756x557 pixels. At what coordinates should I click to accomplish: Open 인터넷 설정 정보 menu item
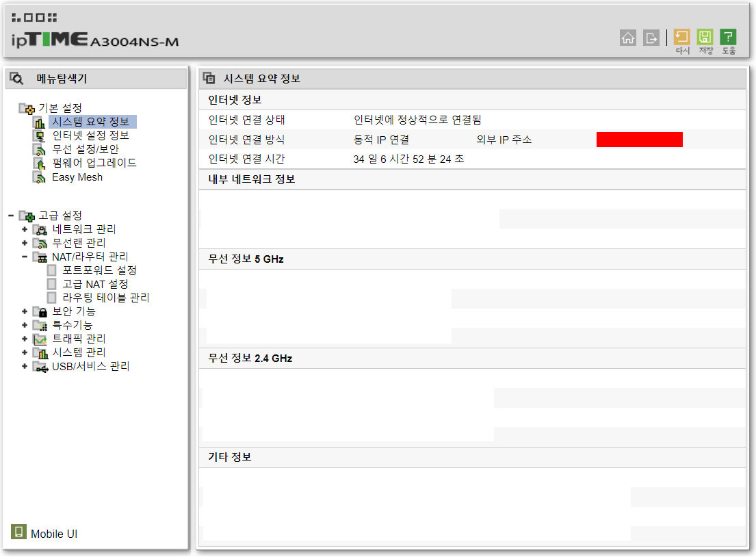[90, 135]
